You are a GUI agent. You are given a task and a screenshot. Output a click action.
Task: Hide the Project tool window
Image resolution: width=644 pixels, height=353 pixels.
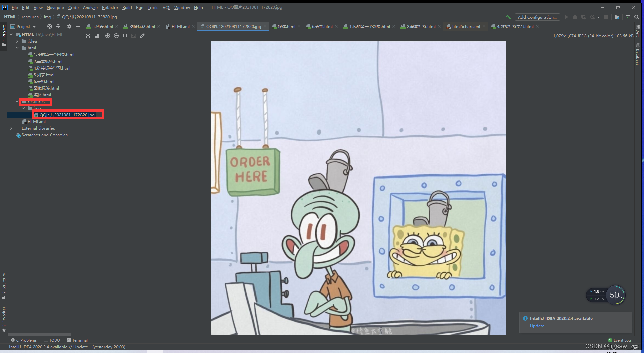[78, 26]
